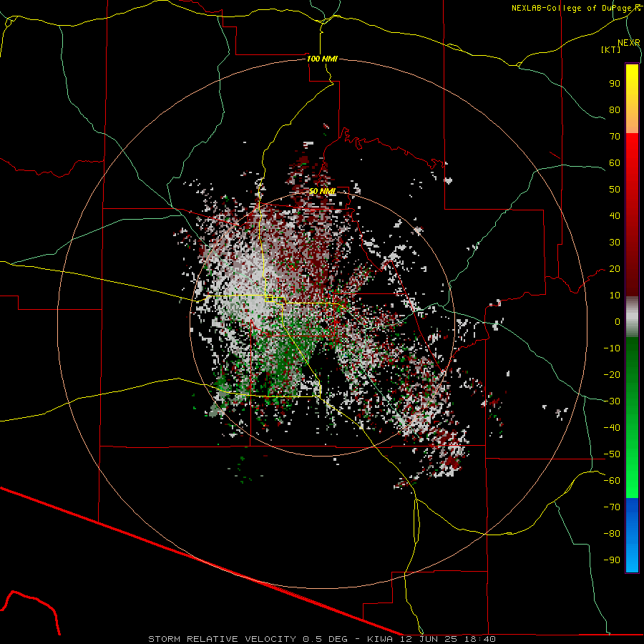Click the -80 scale label
The height and width of the screenshot is (644, 644).
point(612,534)
